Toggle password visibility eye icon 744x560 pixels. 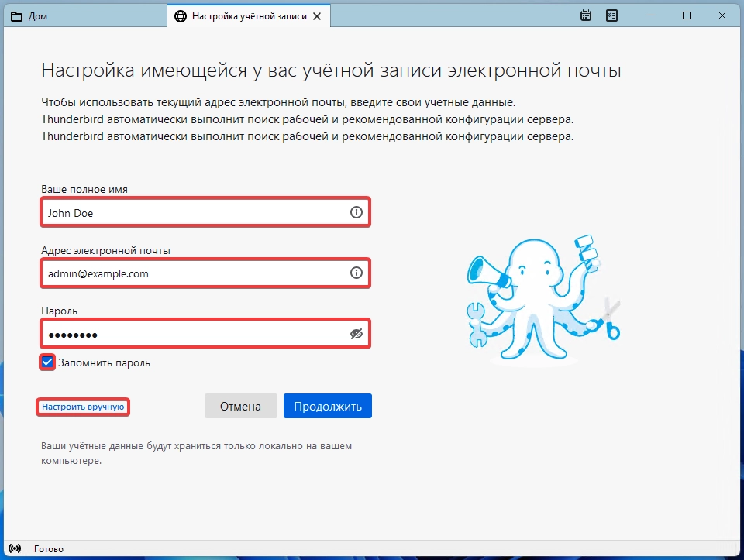coord(356,334)
